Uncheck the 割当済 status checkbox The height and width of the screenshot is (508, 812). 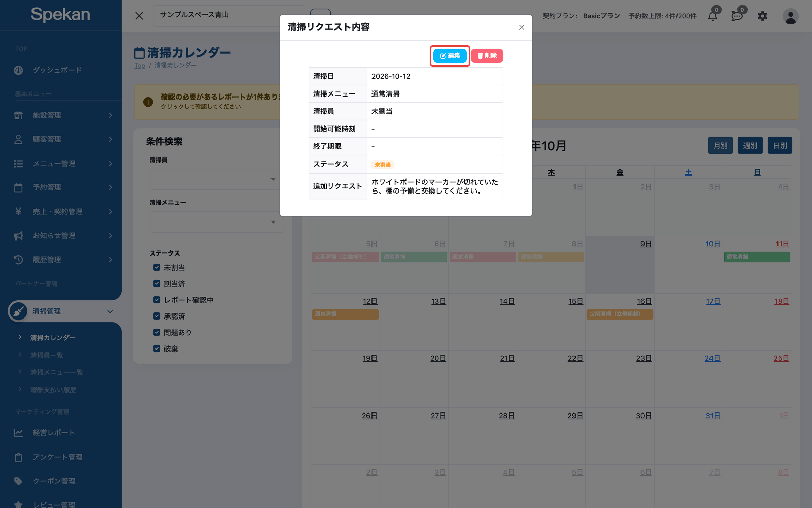[157, 283]
